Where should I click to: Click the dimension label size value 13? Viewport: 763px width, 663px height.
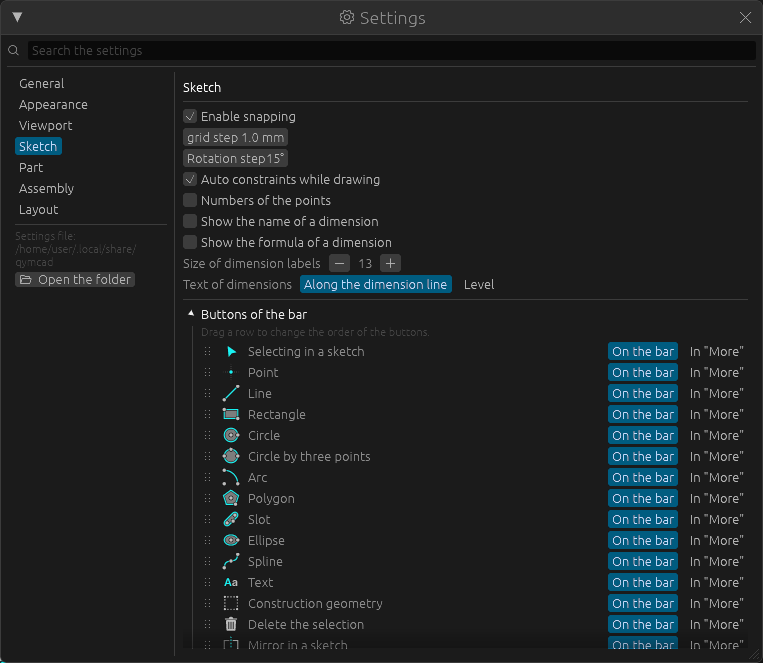tap(365, 263)
